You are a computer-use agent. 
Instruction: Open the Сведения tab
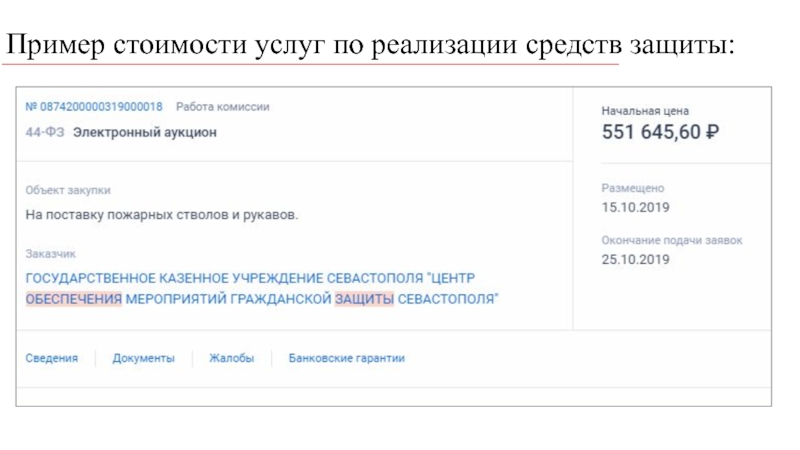coord(52,358)
